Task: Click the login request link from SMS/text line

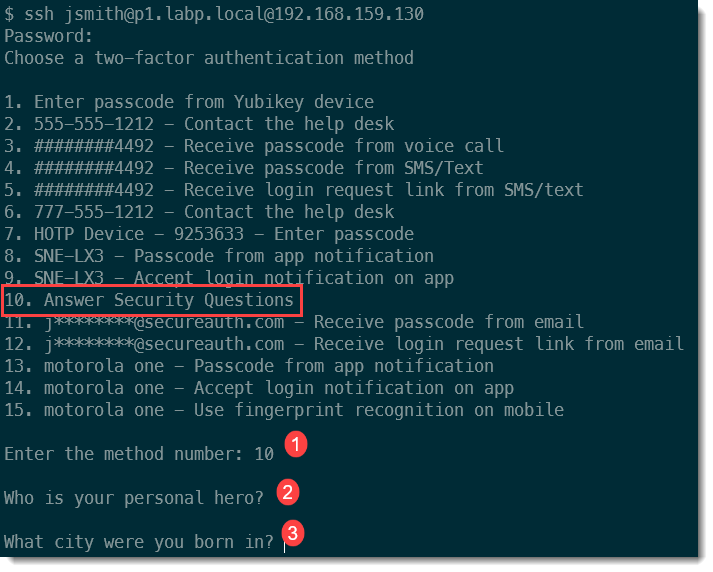Action: coord(294,190)
